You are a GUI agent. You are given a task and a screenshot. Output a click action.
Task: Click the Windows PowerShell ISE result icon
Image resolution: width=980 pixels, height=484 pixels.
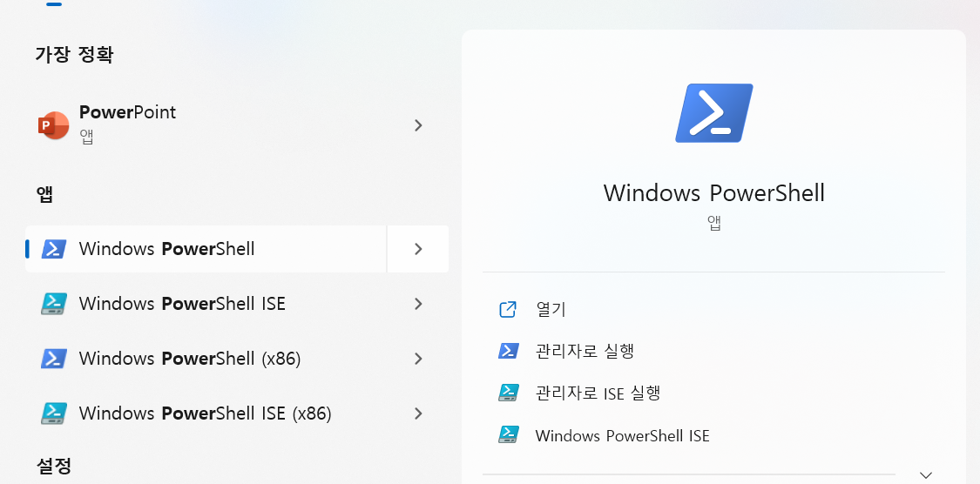click(x=54, y=304)
